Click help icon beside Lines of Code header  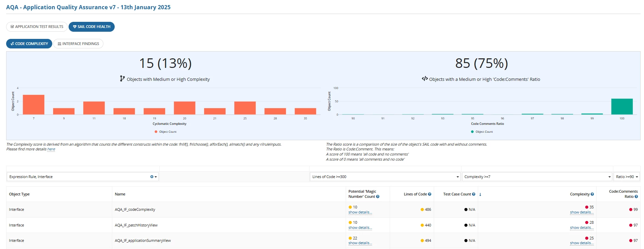[x=430, y=194]
